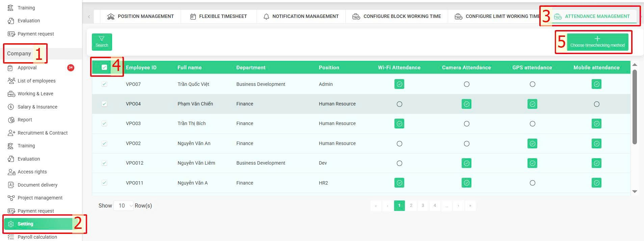Viewport: 644px width, 241px height.
Task: Open the Flexible Timesheet tab
Action: [218, 16]
